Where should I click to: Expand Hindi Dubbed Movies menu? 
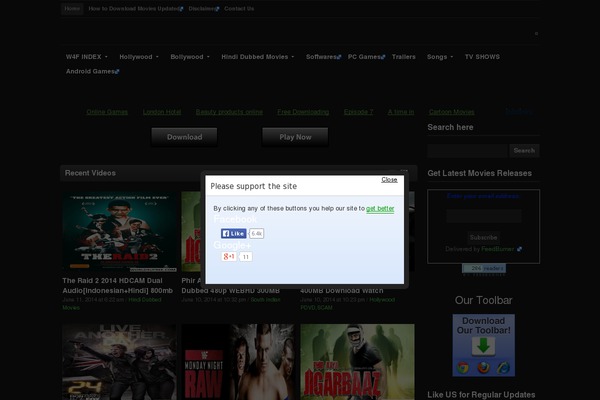[x=257, y=57]
